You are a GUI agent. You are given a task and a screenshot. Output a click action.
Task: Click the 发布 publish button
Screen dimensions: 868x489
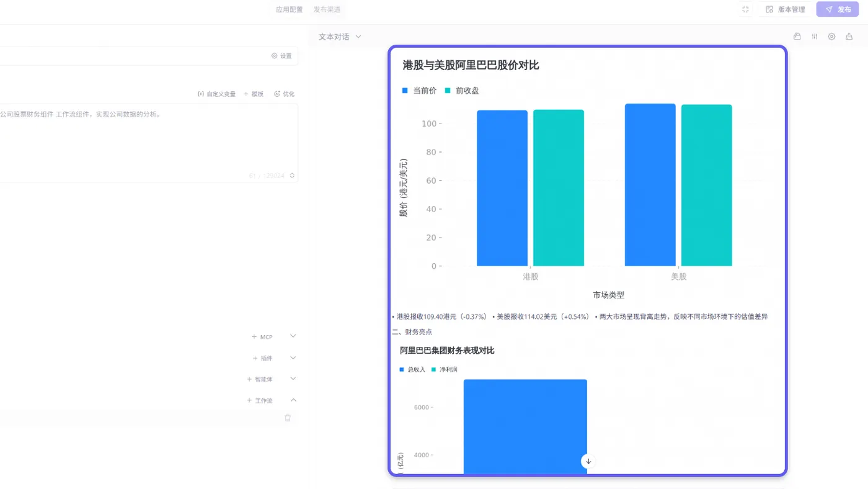[838, 9]
